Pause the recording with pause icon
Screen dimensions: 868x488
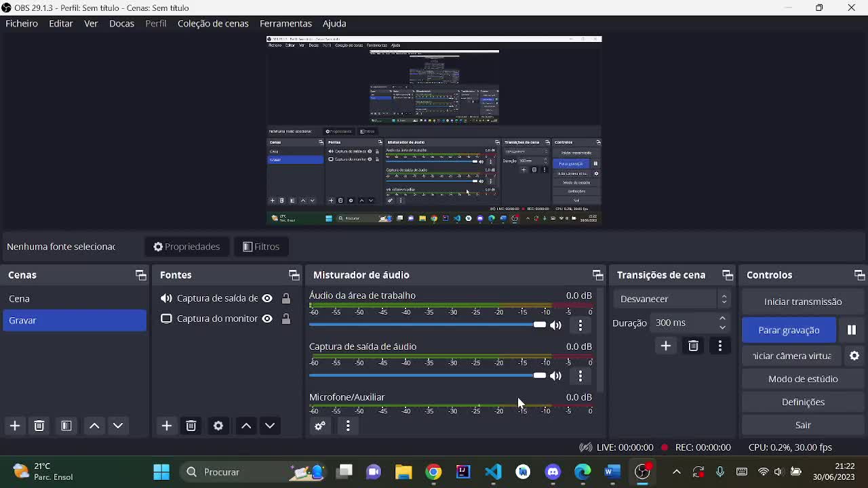[851, 330]
